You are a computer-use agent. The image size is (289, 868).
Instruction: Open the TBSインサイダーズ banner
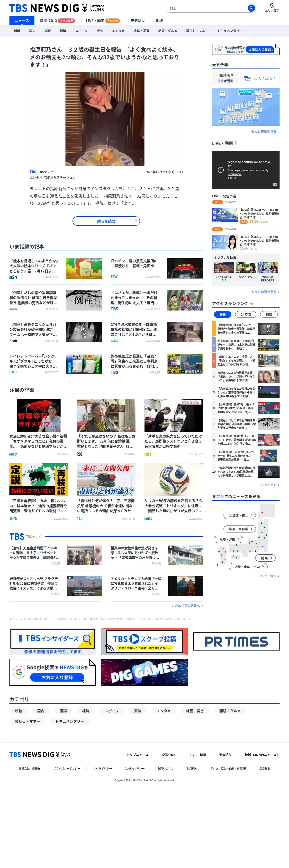pyautogui.click(x=52, y=642)
